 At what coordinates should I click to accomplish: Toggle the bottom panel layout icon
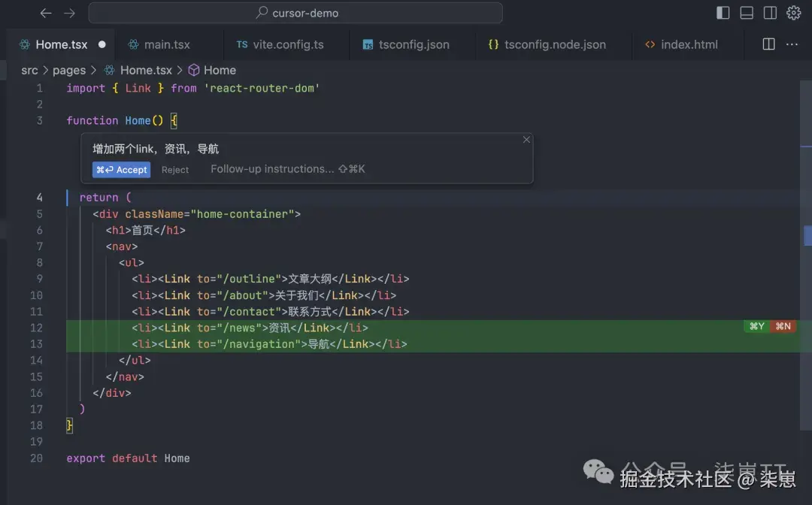747,13
